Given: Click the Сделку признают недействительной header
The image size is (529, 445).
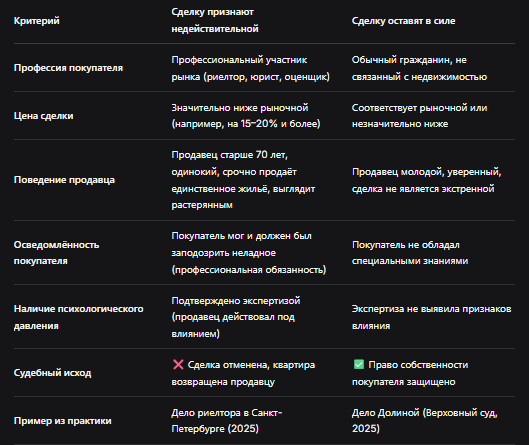Looking at the screenshot, I should coord(215,20).
